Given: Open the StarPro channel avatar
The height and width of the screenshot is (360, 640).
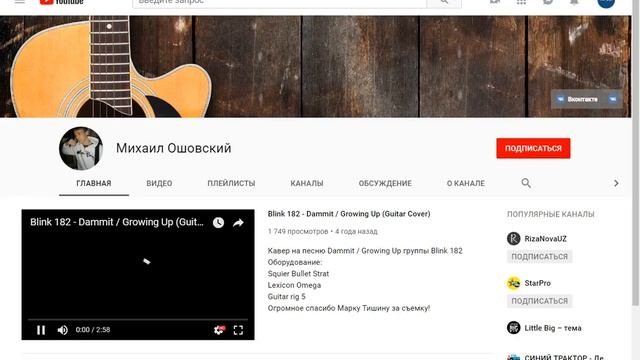Looking at the screenshot, I should [x=513, y=283].
